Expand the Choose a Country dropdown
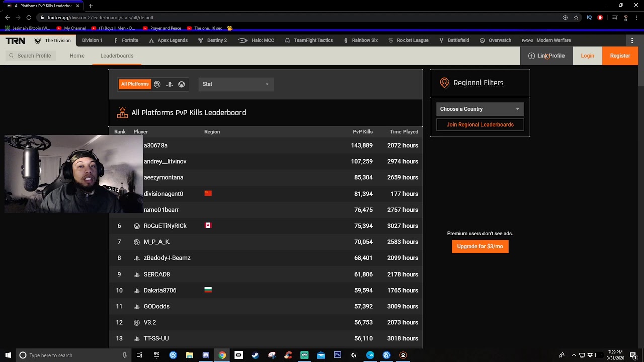 [x=480, y=109]
